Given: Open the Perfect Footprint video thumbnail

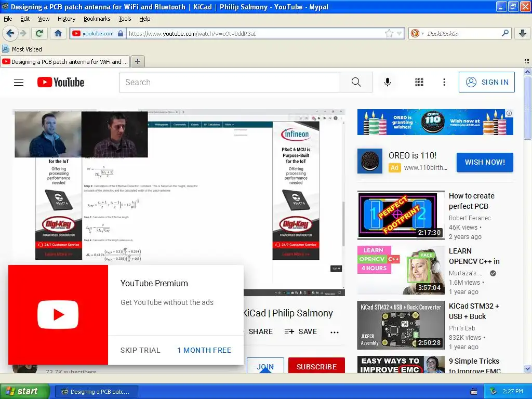Looking at the screenshot, I should (401, 215).
